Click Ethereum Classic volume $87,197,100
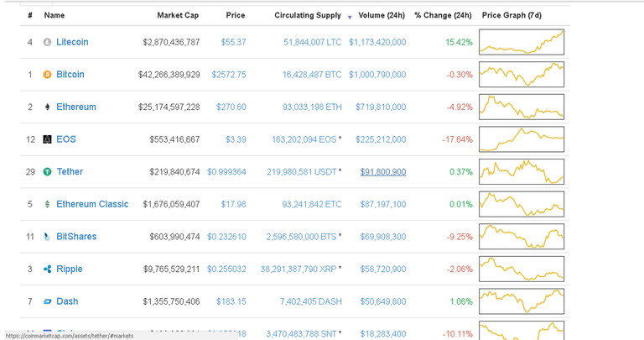Viewport: 644px width, 340px height. tap(383, 204)
